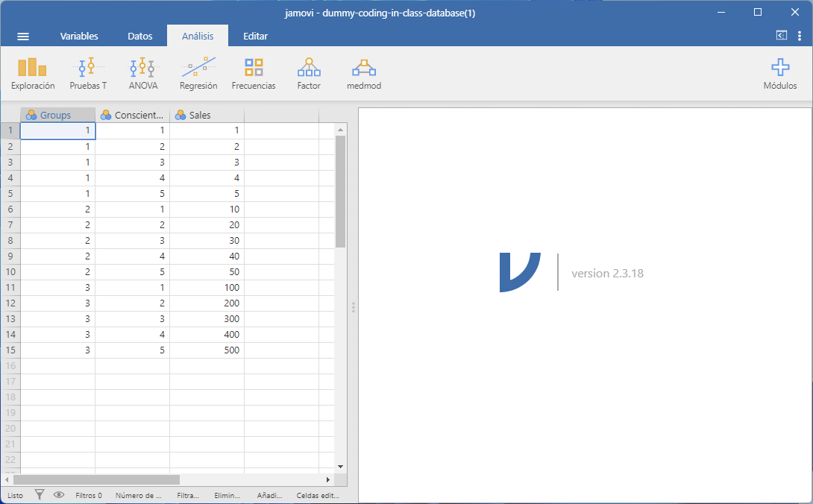Click the horizontal scrollbar under the data grid
The image size is (813, 504).
97,479
